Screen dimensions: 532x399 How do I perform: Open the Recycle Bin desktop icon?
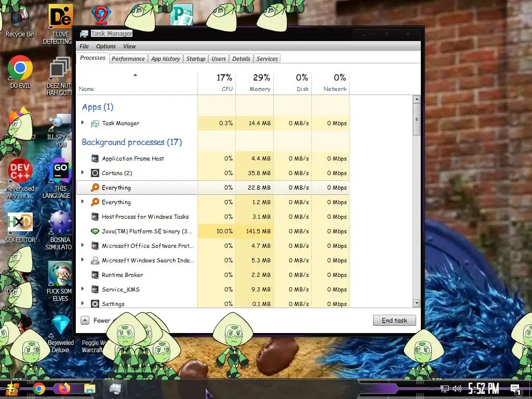tap(20, 20)
